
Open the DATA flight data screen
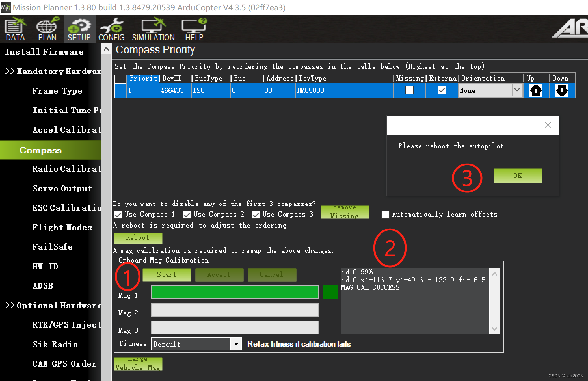click(15, 29)
